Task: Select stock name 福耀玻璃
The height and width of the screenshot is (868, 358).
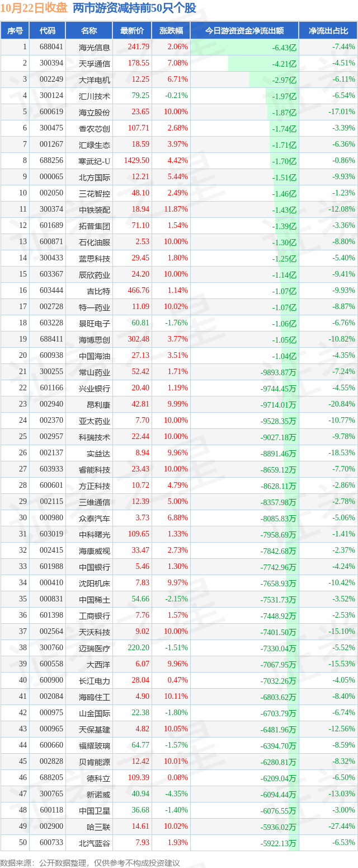Action: (95, 745)
